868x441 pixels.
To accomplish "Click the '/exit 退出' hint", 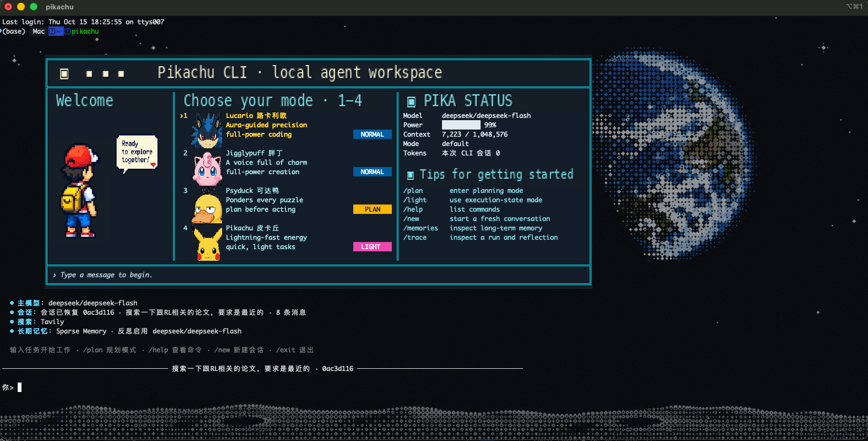I will pyautogui.click(x=295, y=350).
